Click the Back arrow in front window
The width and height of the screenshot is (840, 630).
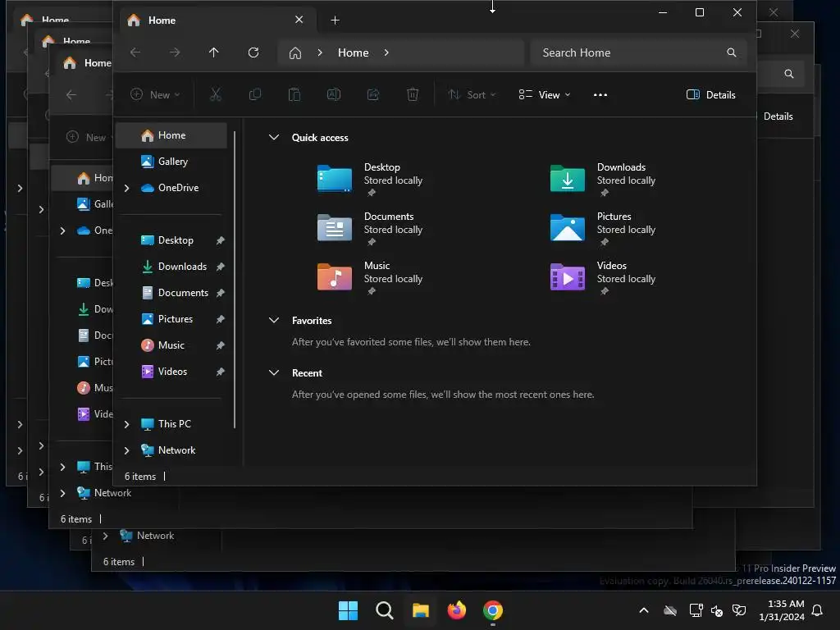(135, 52)
